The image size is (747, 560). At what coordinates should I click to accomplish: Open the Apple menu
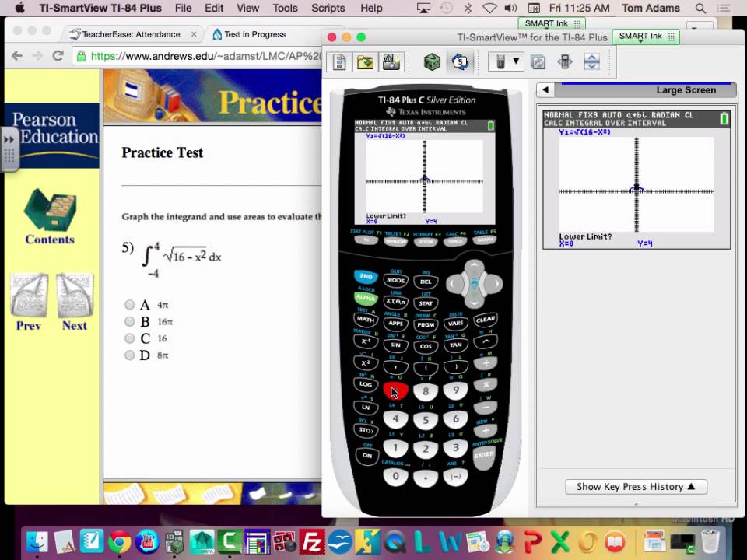pyautogui.click(x=19, y=8)
